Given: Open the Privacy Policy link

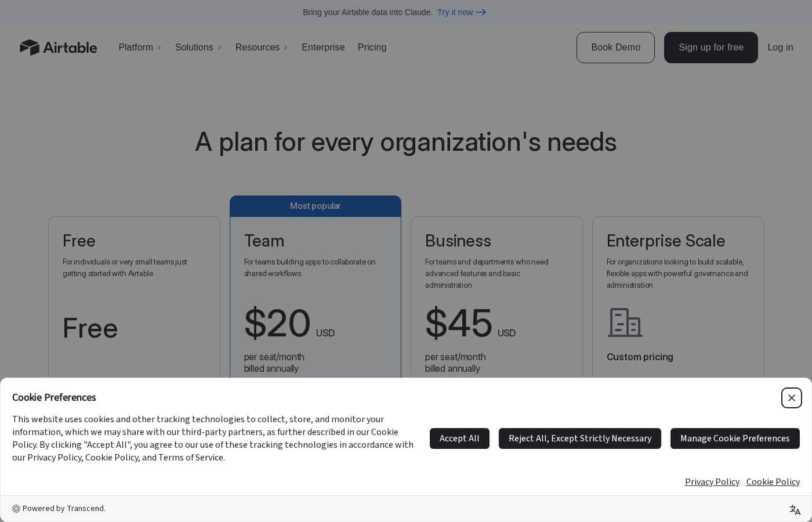Looking at the screenshot, I should click(x=712, y=482).
